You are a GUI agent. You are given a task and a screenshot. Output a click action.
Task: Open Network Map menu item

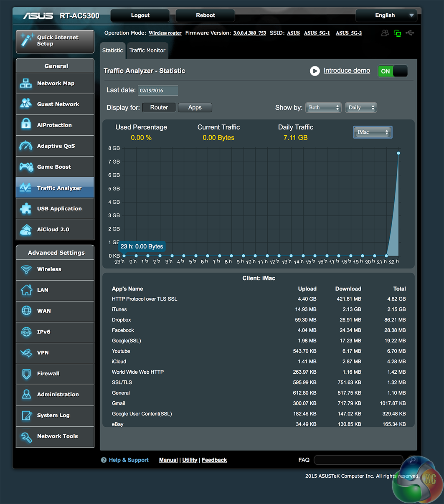55,83
